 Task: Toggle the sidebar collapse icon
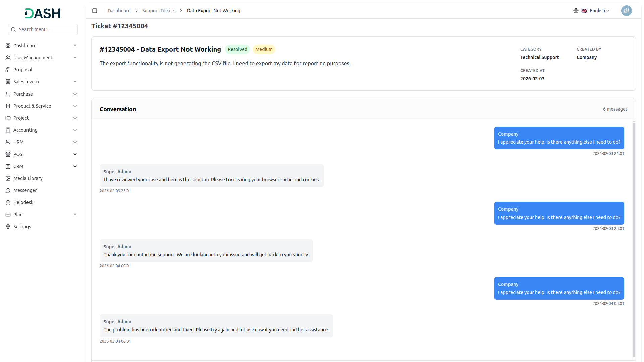[95, 11]
